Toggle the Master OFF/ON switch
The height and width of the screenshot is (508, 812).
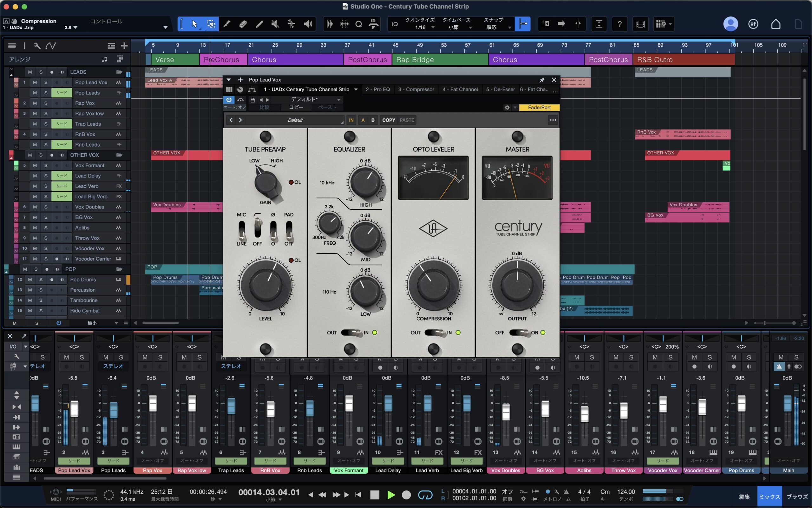[x=520, y=333]
